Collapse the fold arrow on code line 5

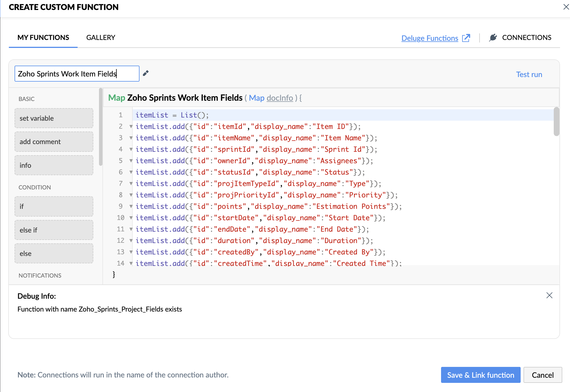(131, 161)
